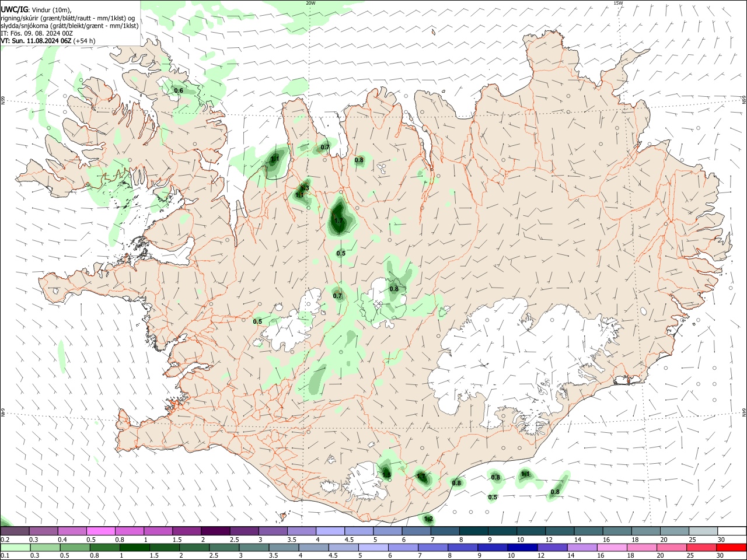Select the hot pink 20–25 rain legend swatch
This screenshot has width=747, height=560.
click(673, 547)
